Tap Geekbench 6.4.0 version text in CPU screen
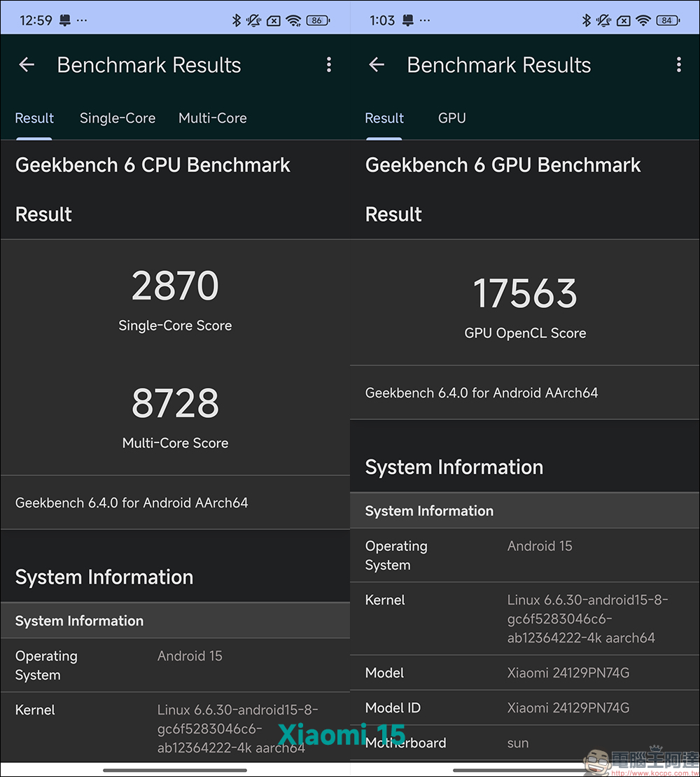The width and height of the screenshot is (700, 777). coord(132,503)
